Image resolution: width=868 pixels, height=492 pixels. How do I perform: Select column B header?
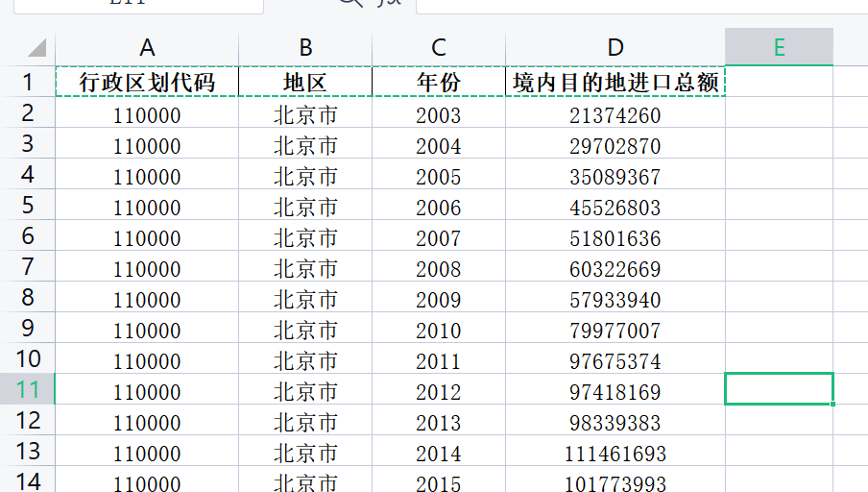(305, 47)
